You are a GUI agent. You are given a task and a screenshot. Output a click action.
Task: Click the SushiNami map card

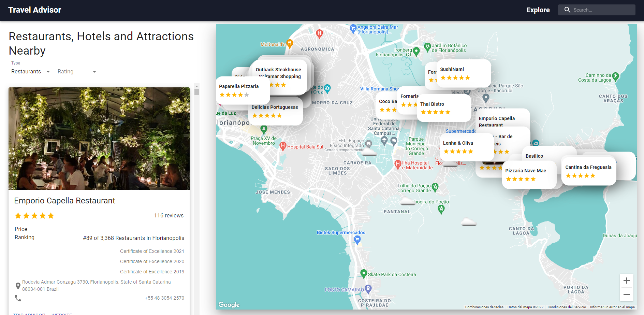tap(464, 73)
